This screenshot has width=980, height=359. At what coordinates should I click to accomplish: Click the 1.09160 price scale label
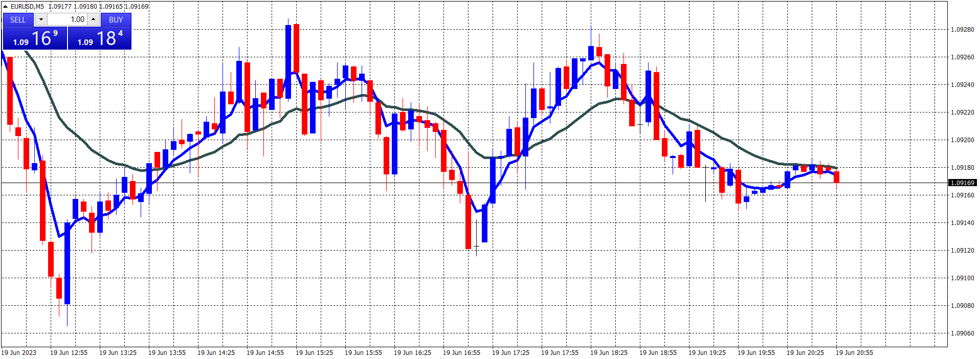pyautogui.click(x=962, y=195)
